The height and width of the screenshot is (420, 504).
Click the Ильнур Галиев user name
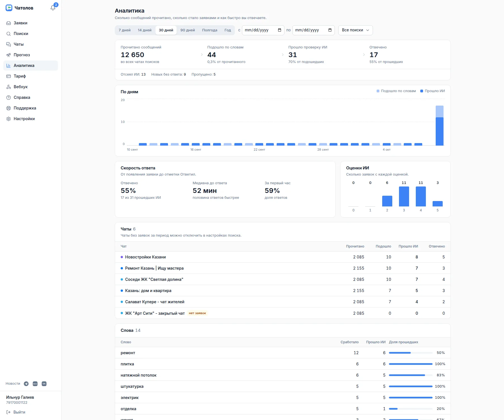point(20,397)
